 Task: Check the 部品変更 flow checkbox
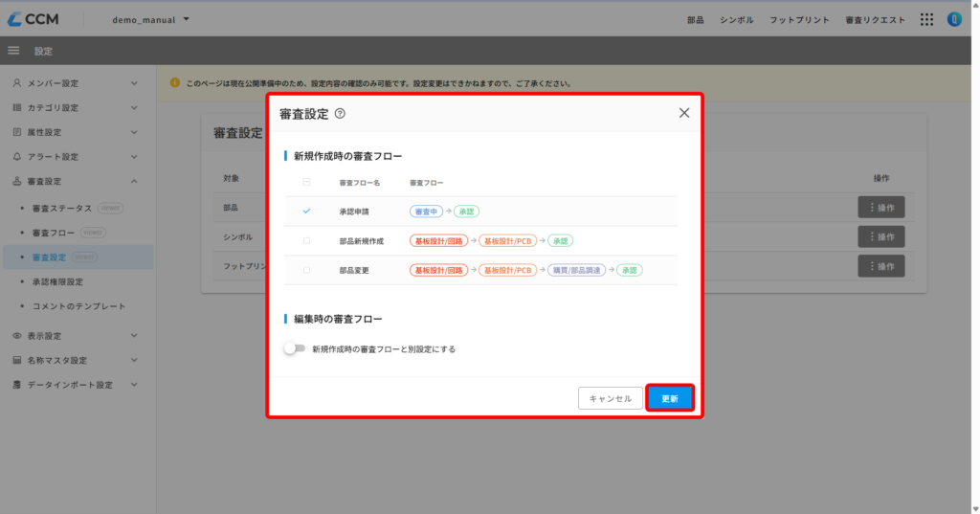coord(306,270)
